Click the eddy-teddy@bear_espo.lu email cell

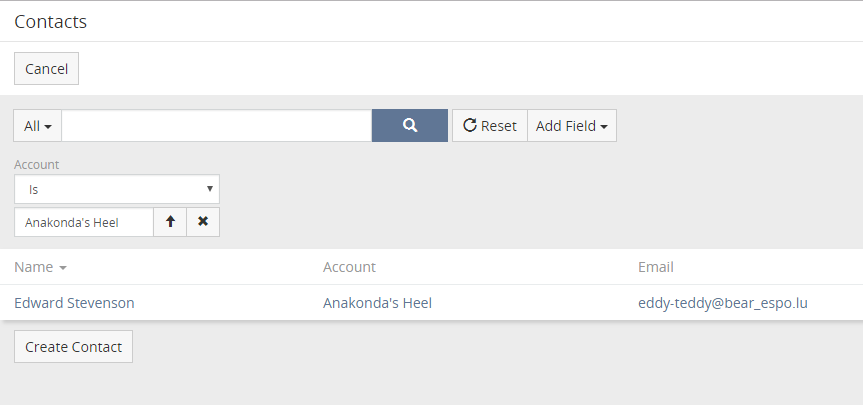[723, 303]
